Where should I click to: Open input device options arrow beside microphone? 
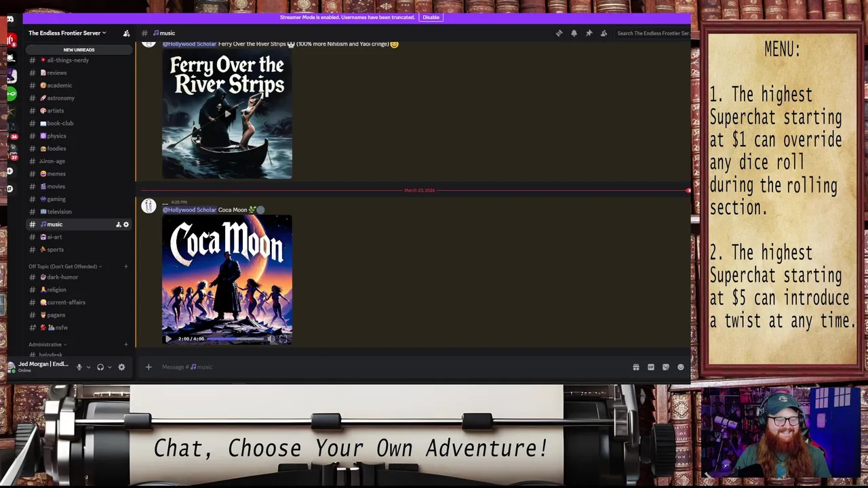88,367
